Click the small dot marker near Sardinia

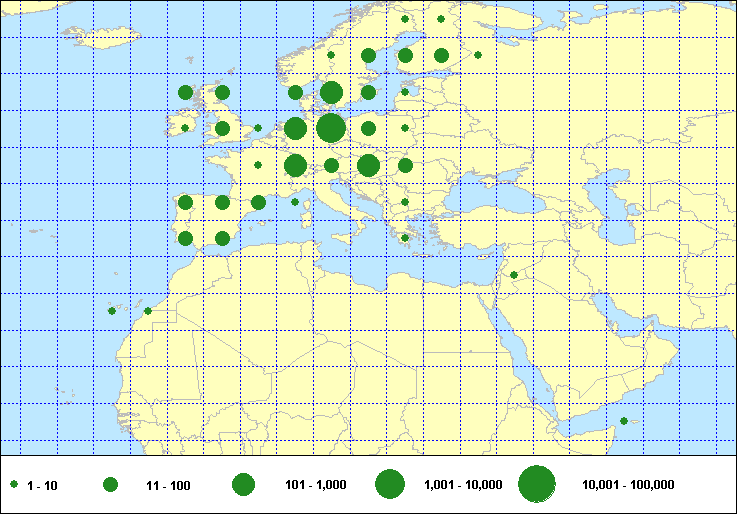click(295, 202)
